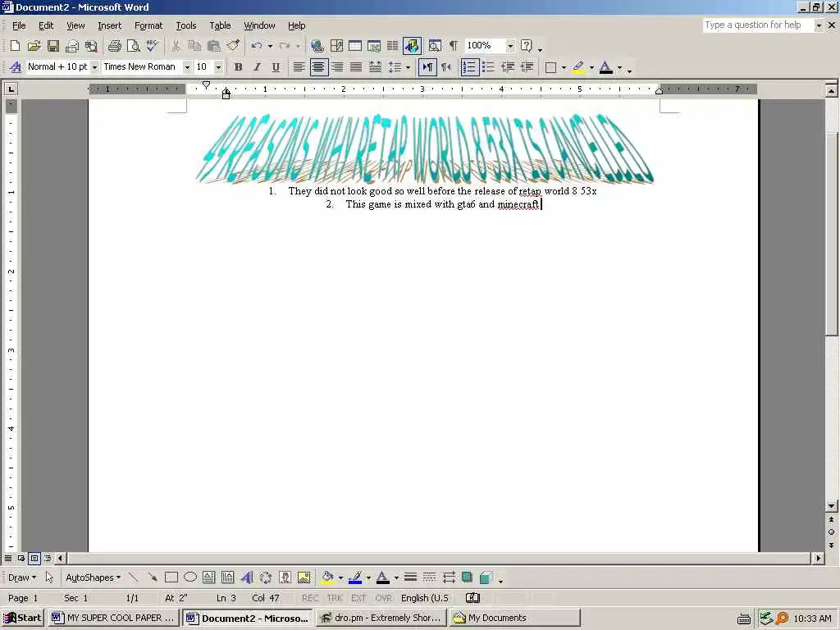Viewport: 840px width, 630px height.
Task: Decrease indent of the paragraph
Action: click(508, 67)
